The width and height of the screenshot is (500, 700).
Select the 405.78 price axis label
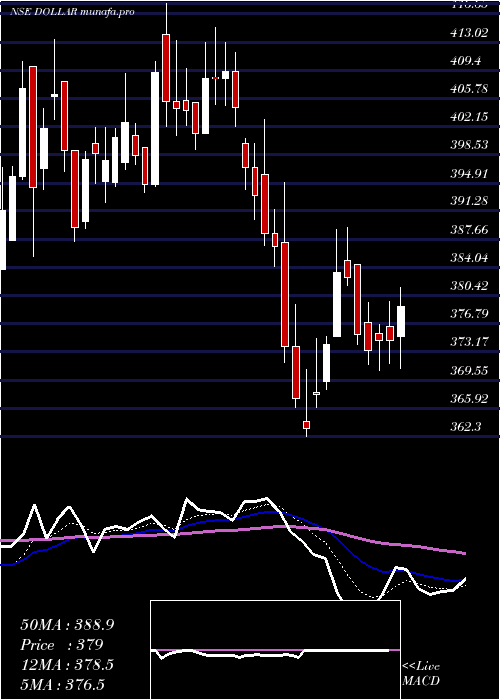(x=469, y=89)
